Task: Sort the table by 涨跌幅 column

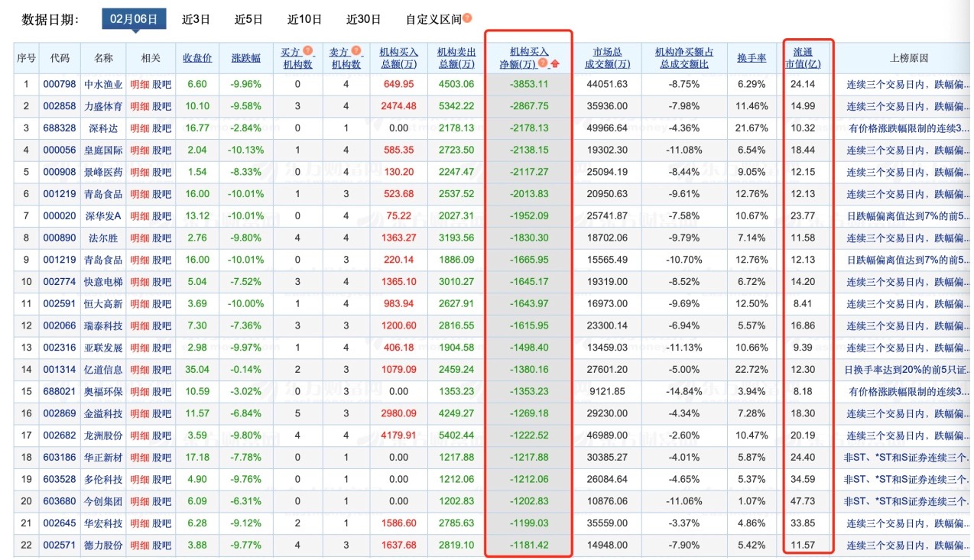Action: [x=245, y=58]
